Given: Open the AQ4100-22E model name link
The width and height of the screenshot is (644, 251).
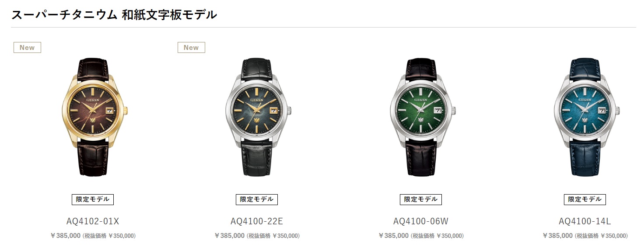Looking at the screenshot, I should [257, 221].
